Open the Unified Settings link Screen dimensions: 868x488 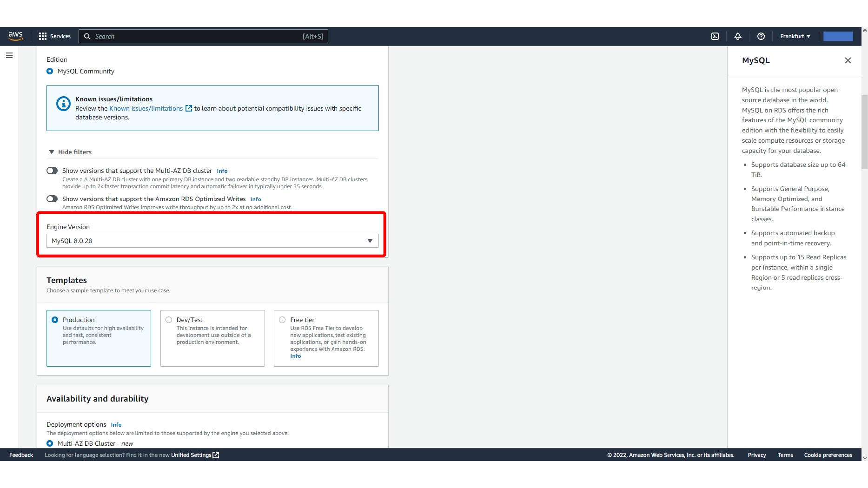191,455
